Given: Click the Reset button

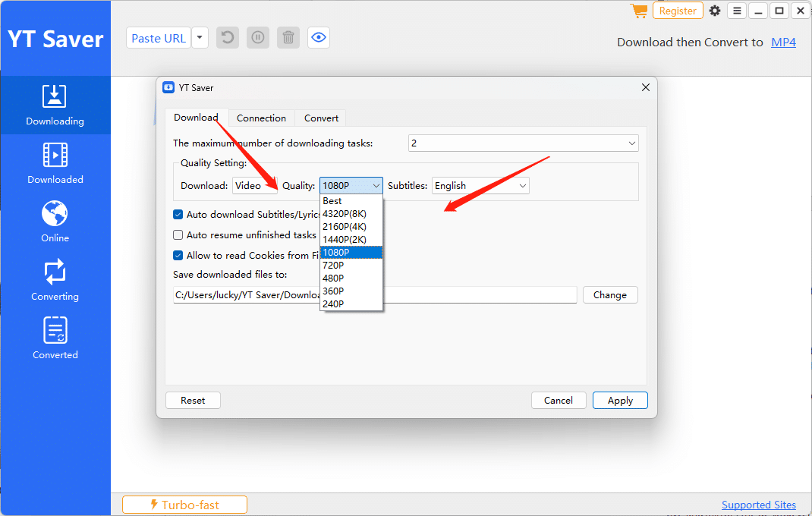Looking at the screenshot, I should pyautogui.click(x=193, y=401).
